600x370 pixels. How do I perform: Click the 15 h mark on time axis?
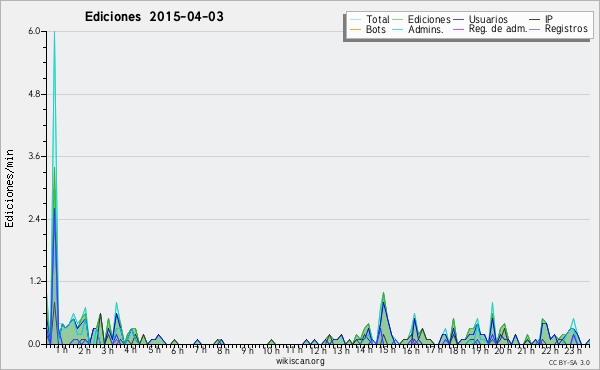[x=387, y=350]
